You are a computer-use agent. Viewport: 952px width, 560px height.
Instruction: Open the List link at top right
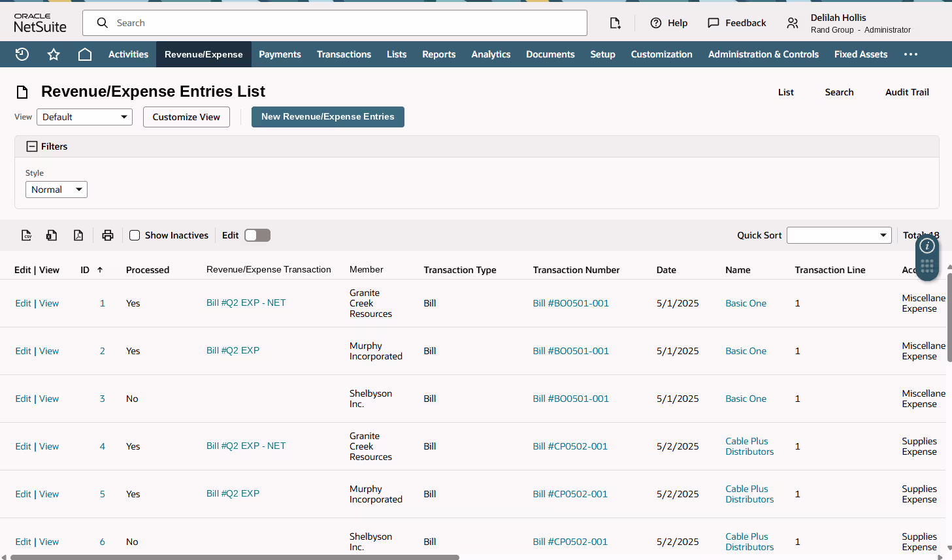tap(786, 92)
